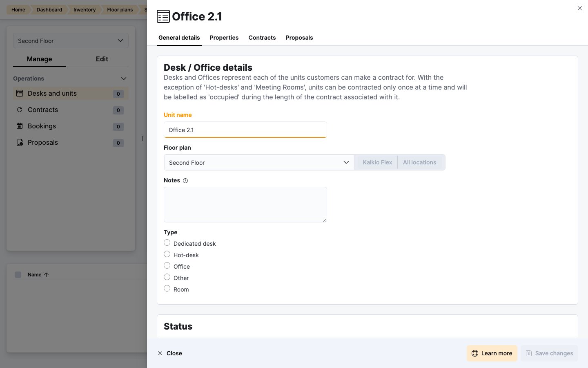Close the panel with top-right X icon
The width and height of the screenshot is (588, 368).
pyautogui.click(x=580, y=8)
